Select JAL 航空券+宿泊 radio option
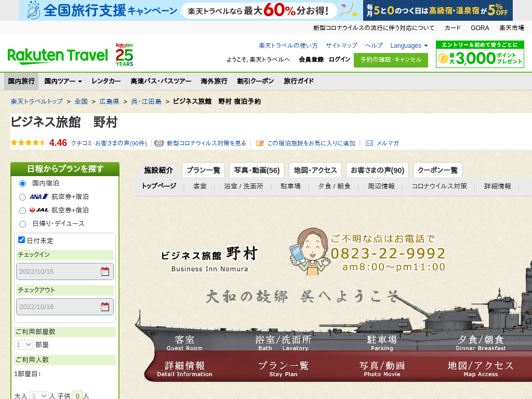 coord(23,211)
